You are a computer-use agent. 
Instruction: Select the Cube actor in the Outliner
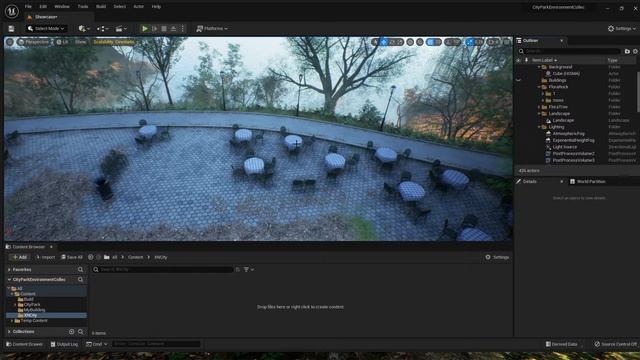tap(566, 74)
